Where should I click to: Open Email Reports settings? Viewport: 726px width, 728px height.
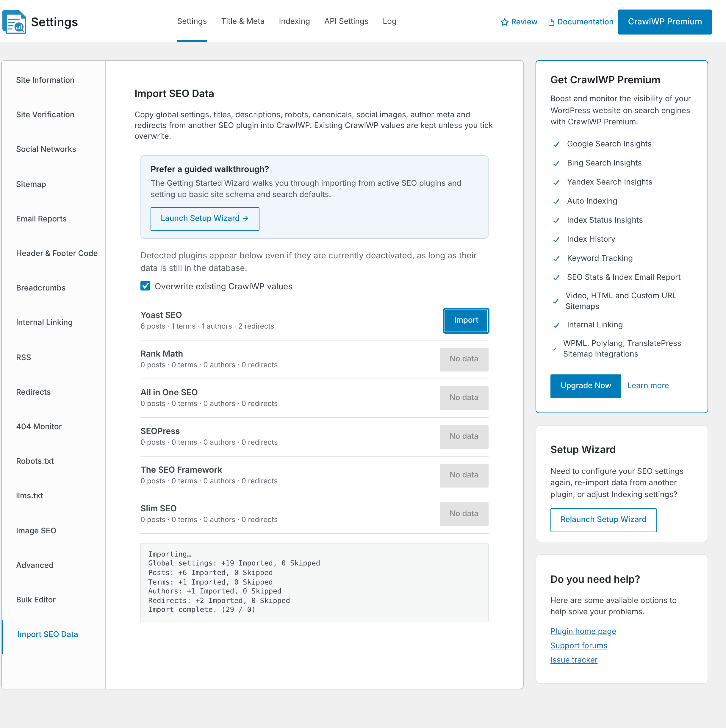click(x=41, y=219)
